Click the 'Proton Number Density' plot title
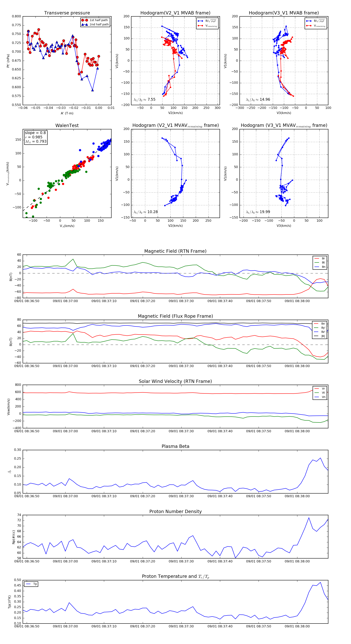Image resolution: width=351 pixels, height=644 pixels. click(x=175, y=511)
